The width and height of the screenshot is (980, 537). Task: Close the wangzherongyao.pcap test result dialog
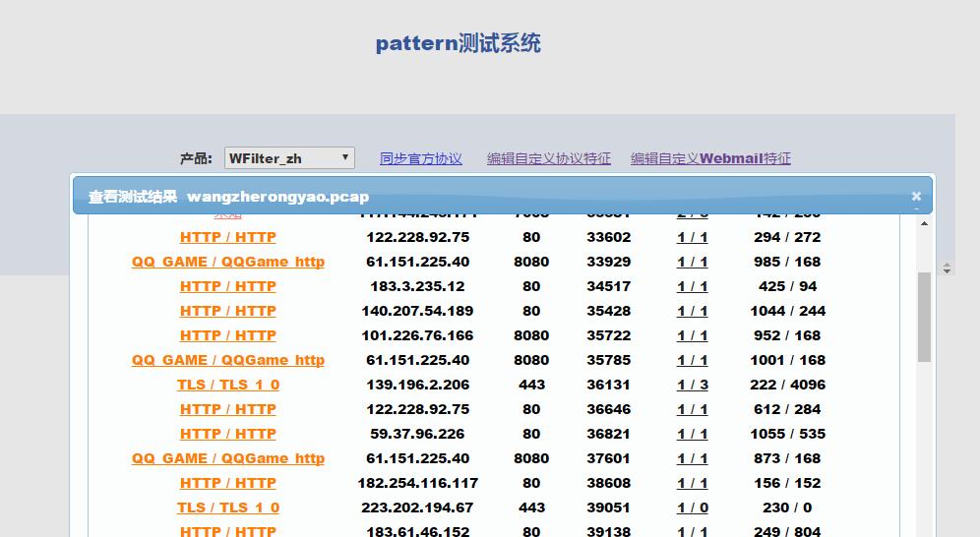click(916, 196)
